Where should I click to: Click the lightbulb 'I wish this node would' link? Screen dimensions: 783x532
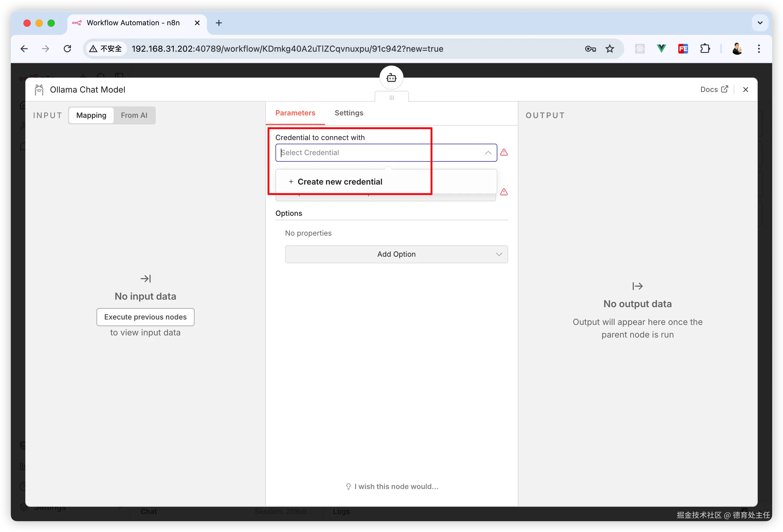[x=392, y=486]
